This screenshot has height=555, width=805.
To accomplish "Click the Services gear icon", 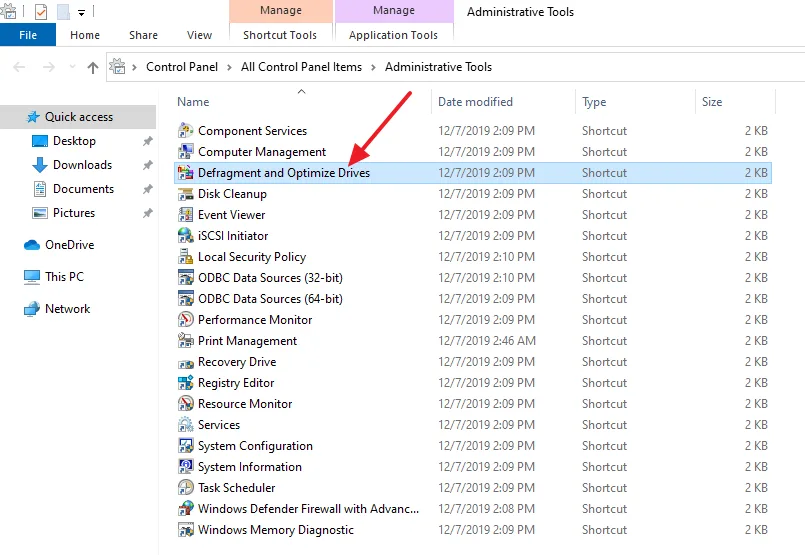I will [x=185, y=425].
